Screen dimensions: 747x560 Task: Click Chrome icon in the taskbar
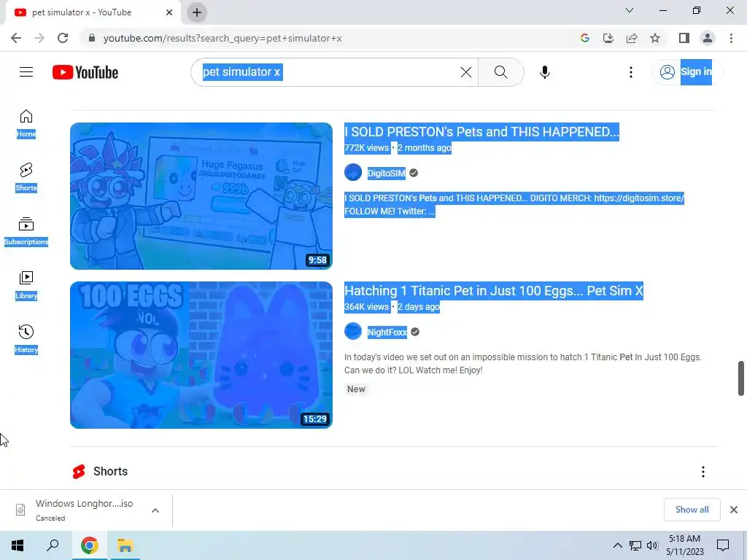(x=90, y=545)
